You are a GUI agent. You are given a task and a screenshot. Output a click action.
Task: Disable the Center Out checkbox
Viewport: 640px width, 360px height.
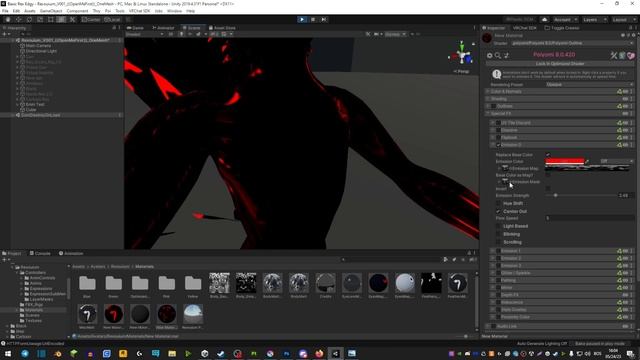click(x=498, y=211)
